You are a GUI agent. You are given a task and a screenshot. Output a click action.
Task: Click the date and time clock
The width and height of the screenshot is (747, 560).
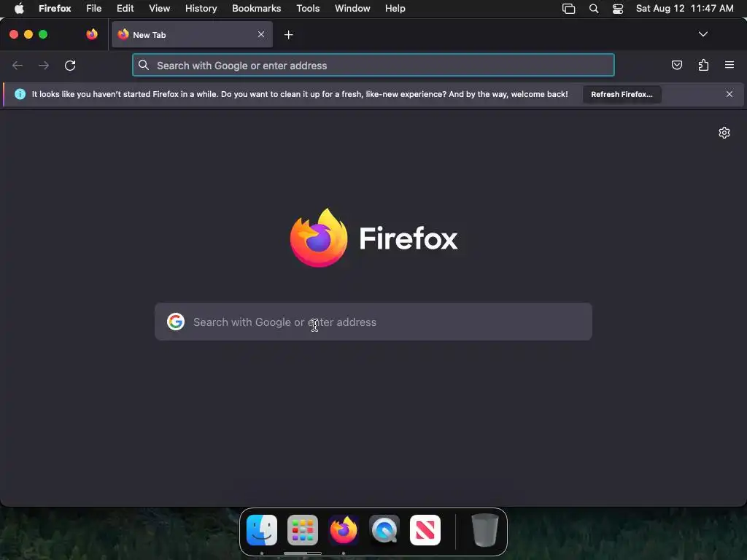[684, 9]
